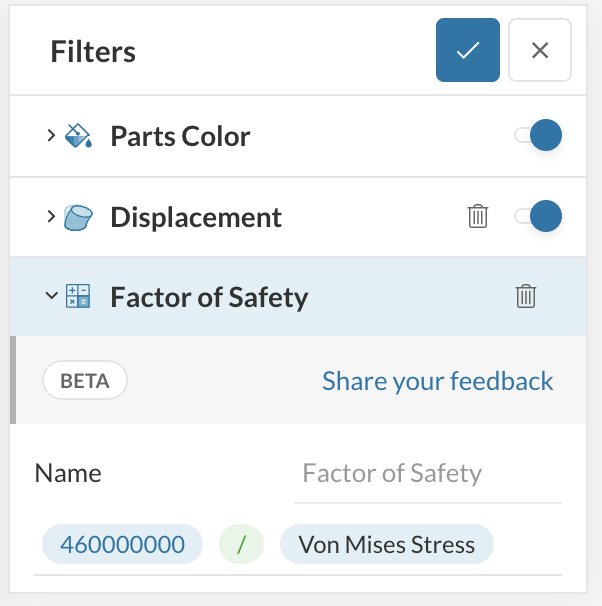Click the Factor of Safety calculator icon
602x606 pixels.
[x=78, y=297]
